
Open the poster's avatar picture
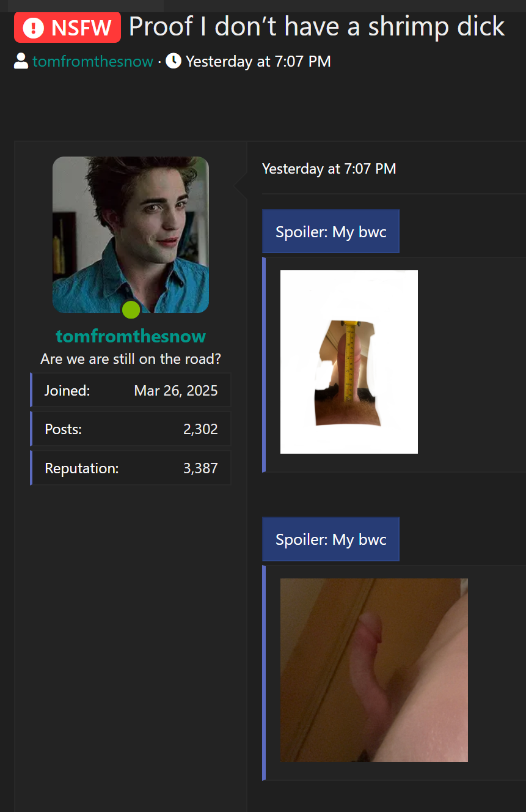tap(131, 235)
